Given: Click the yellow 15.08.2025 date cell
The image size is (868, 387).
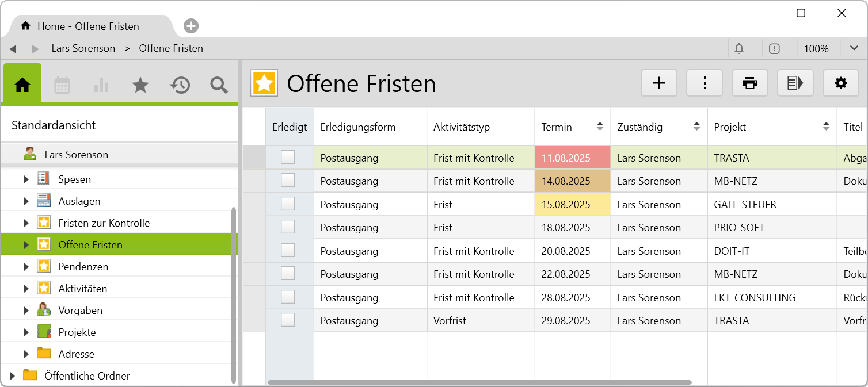Looking at the screenshot, I should [573, 205].
